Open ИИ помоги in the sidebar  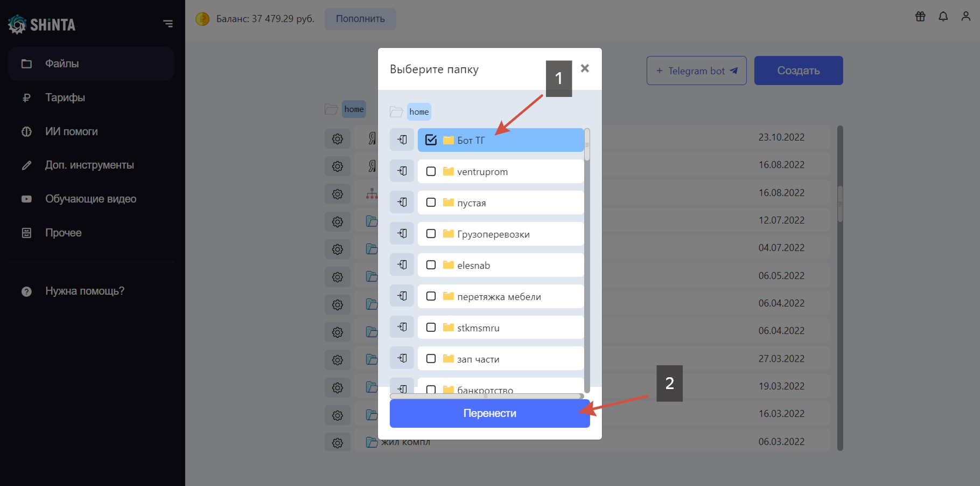[91, 131]
